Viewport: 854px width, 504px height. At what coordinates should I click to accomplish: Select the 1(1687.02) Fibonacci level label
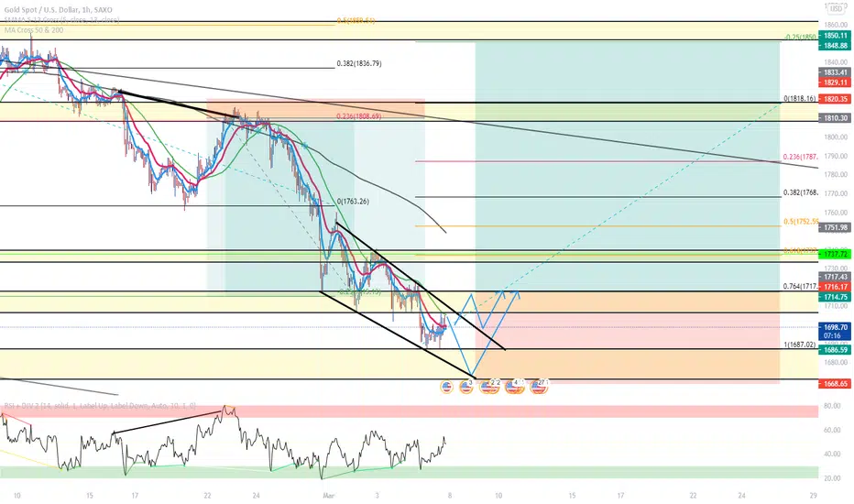click(800, 345)
